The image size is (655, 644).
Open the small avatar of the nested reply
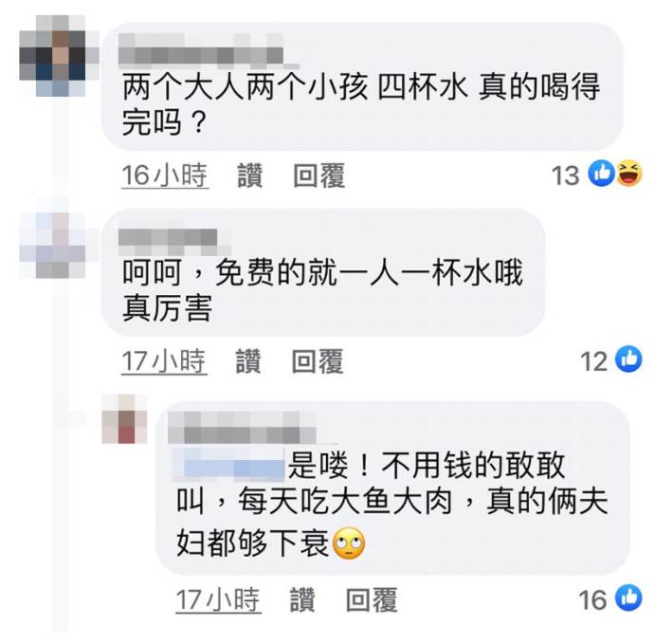pos(125,419)
